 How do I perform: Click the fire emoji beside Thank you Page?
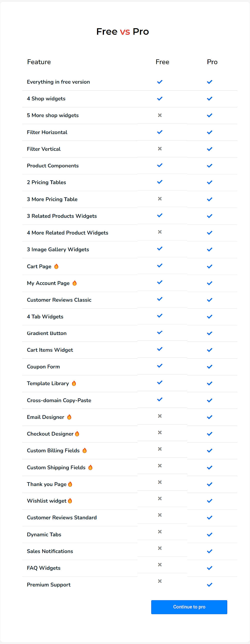click(x=70, y=484)
